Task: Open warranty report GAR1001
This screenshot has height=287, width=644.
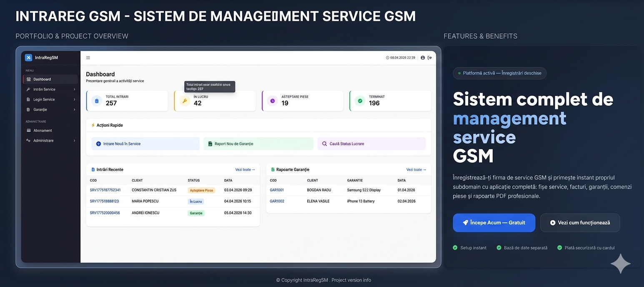Action: [277, 190]
